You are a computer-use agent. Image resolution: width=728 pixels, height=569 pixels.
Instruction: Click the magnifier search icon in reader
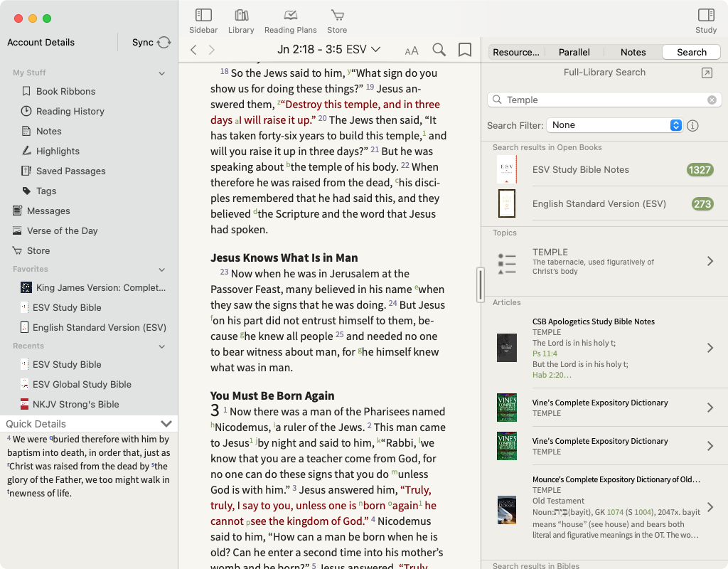pyautogui.click(x=439, y=50)
